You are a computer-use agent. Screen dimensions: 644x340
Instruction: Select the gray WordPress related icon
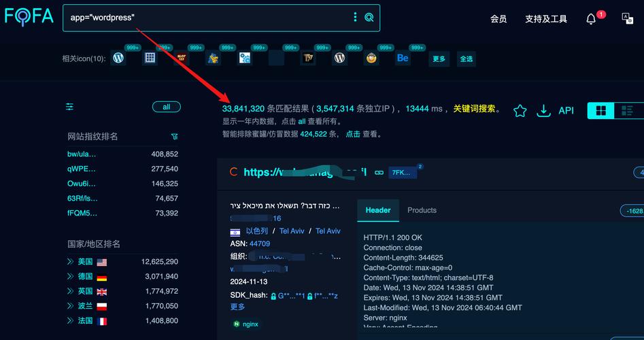pyautogui.click(x=339, y=58)
